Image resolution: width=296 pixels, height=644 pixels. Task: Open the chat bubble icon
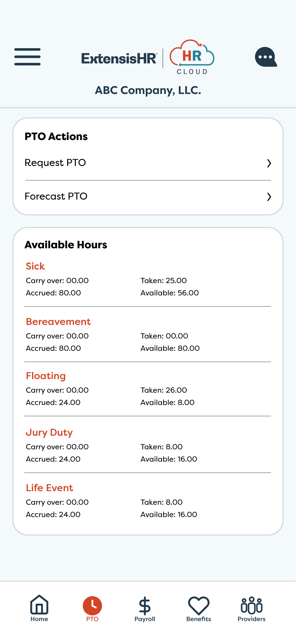[266, 57]
